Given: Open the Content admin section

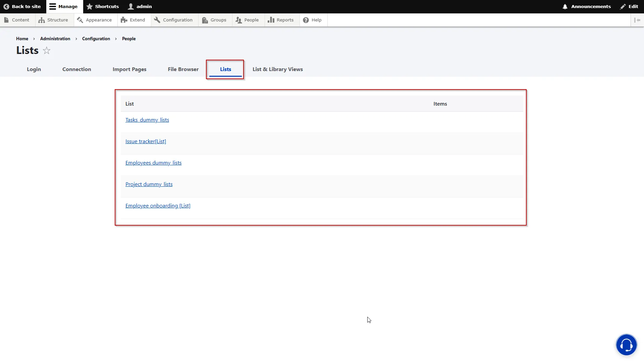Looking at the screenshot, I should [7, 20].
